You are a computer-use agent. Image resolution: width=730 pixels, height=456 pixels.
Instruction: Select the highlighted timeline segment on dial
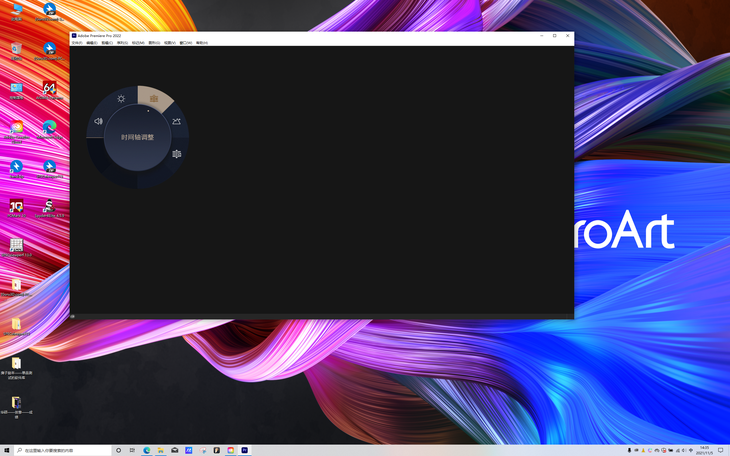coord(154,99)
